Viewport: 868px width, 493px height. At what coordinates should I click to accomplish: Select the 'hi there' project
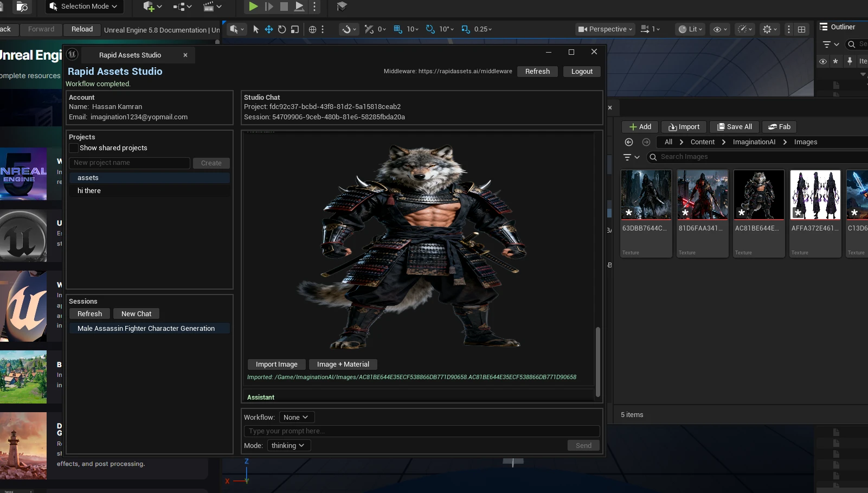(x=150, y=191)
